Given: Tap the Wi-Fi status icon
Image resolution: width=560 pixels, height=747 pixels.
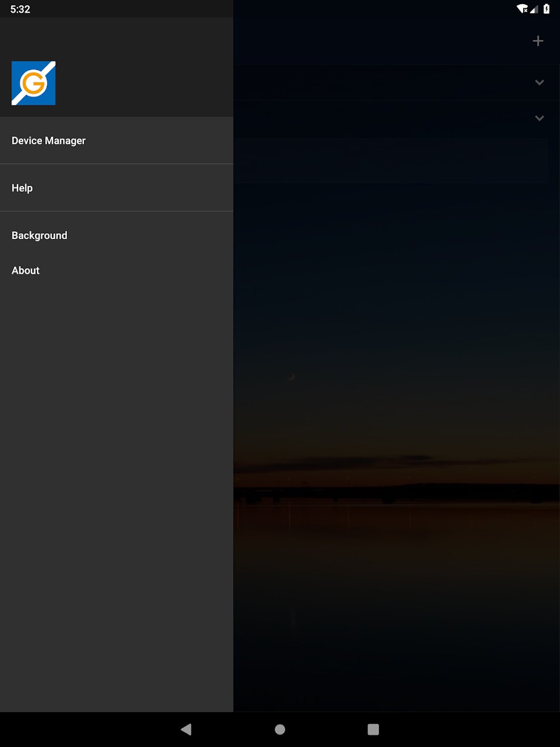Looking at the screenshot, I should [522, 9].
